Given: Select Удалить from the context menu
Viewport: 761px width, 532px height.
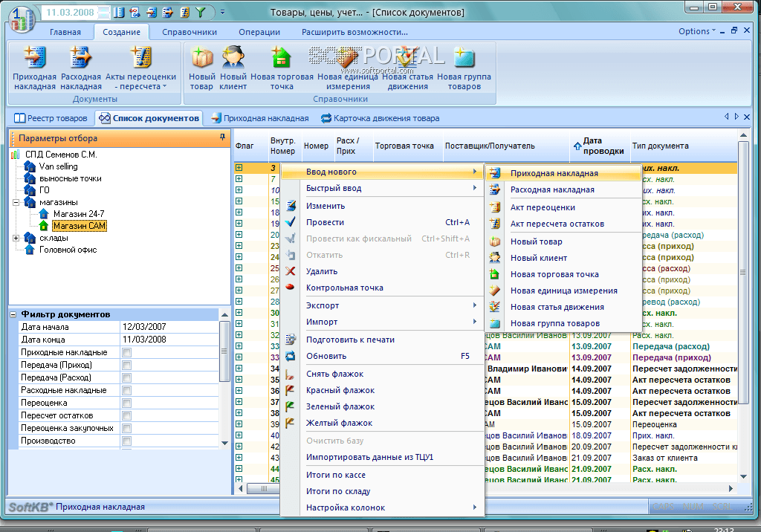Looking at the screenshot, I should (x=322, y=271).
